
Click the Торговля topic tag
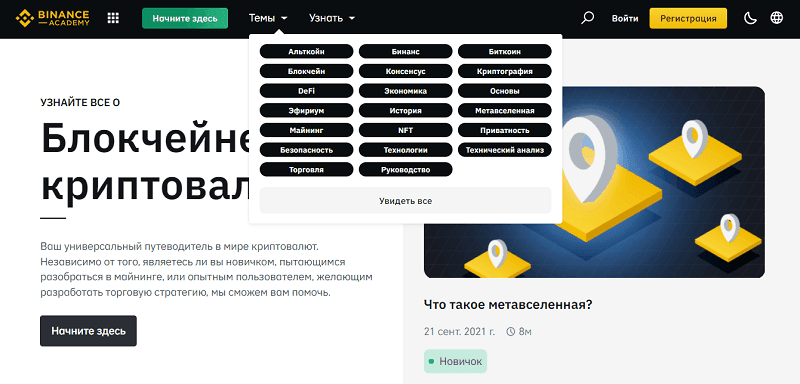click(x=306, y=169)
